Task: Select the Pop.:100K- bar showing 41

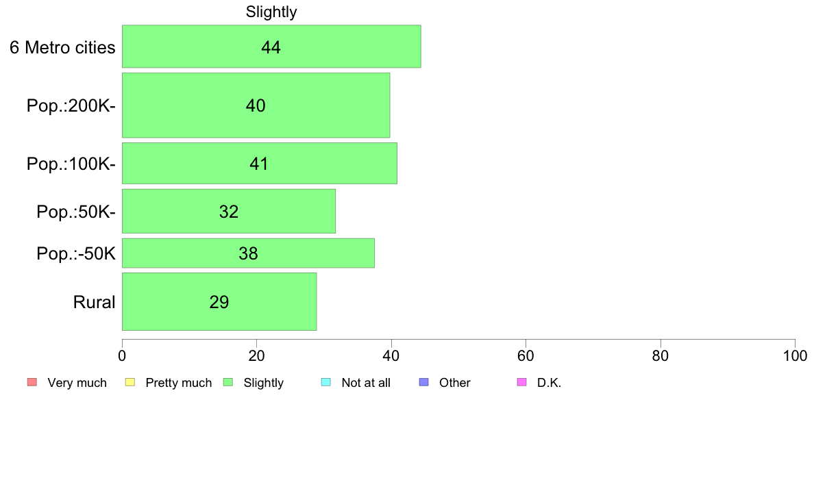Action: click(260, 164)
